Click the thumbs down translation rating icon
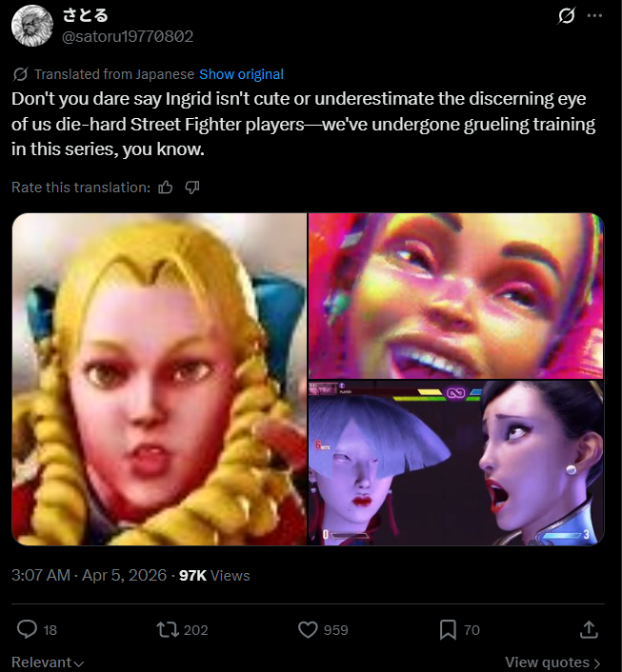The image size is (622, 672). (192, 188)
